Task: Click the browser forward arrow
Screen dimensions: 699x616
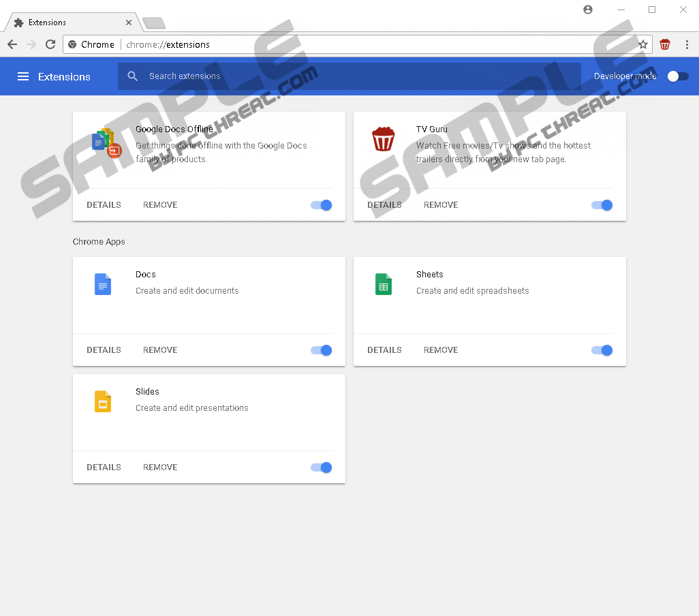Action: (31, 44)
